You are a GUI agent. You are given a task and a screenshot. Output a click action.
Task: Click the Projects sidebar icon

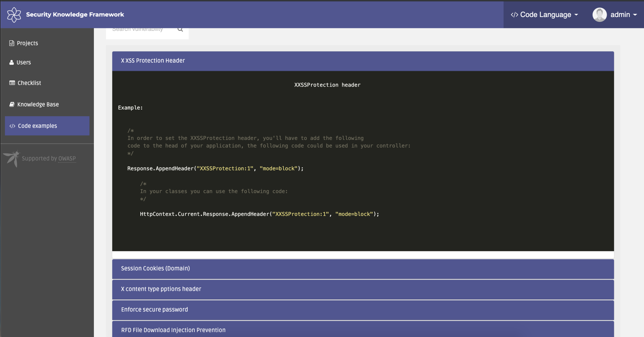(12, 43)
